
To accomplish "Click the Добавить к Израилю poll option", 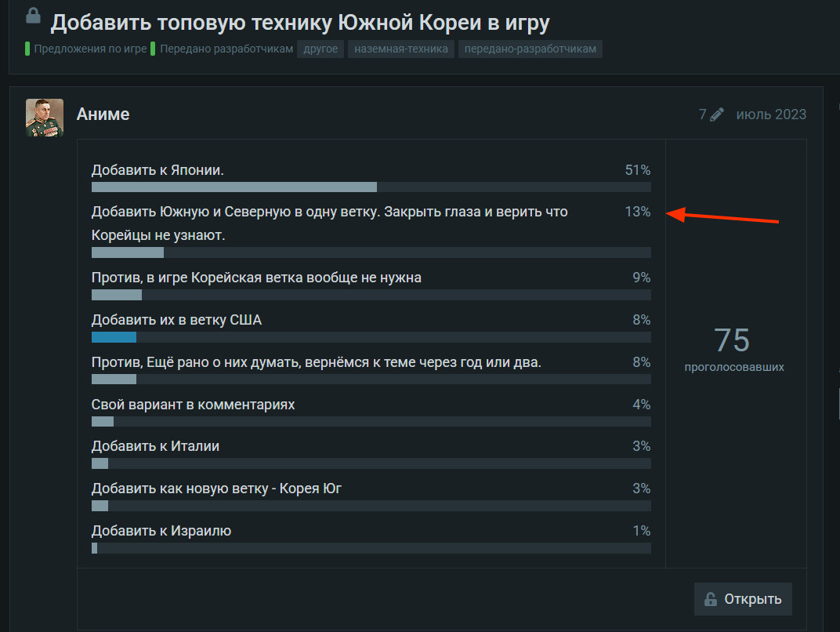I will pos(161,531).
